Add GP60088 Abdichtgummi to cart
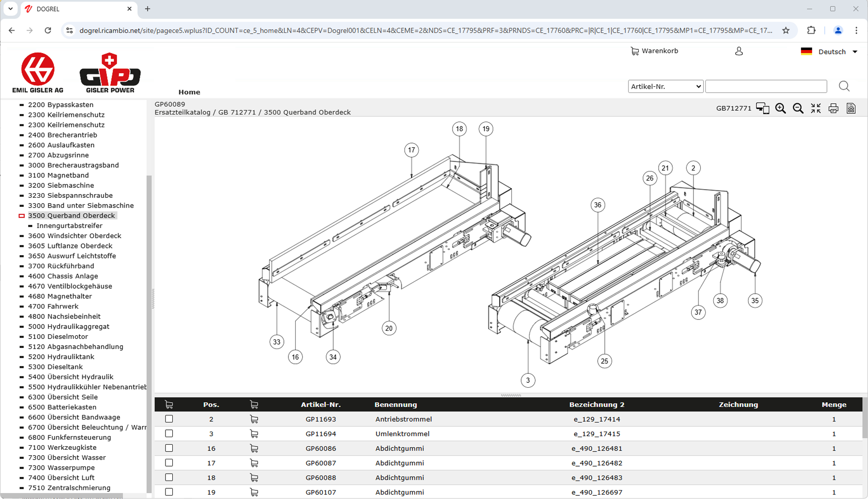868x500 pixels. pyautogui.click(x=254, y=478)
